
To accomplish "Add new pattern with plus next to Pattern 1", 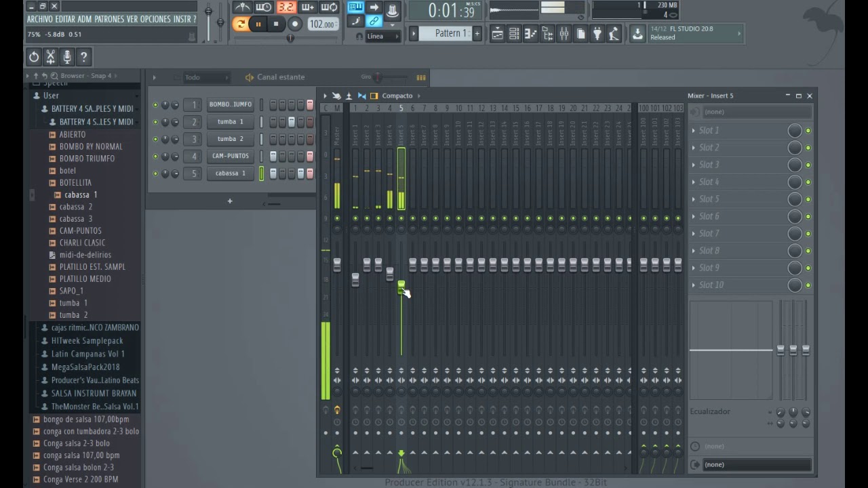I will coord(477,34).
